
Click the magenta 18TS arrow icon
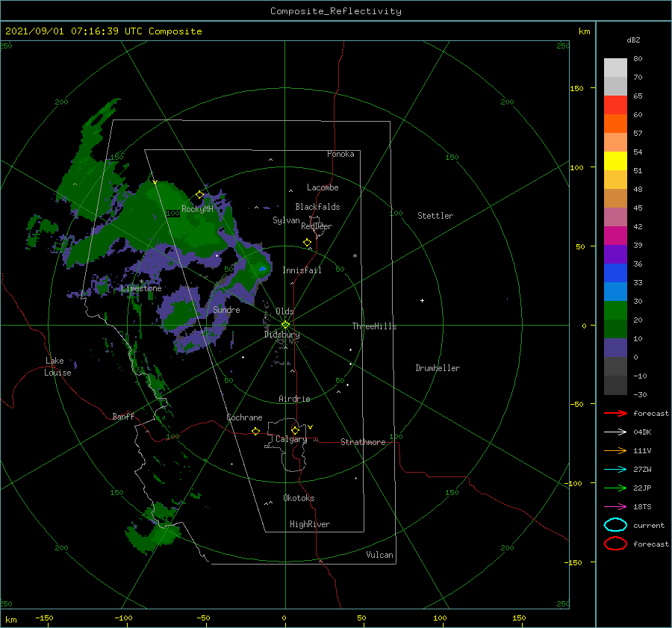[x=615, y=507]
